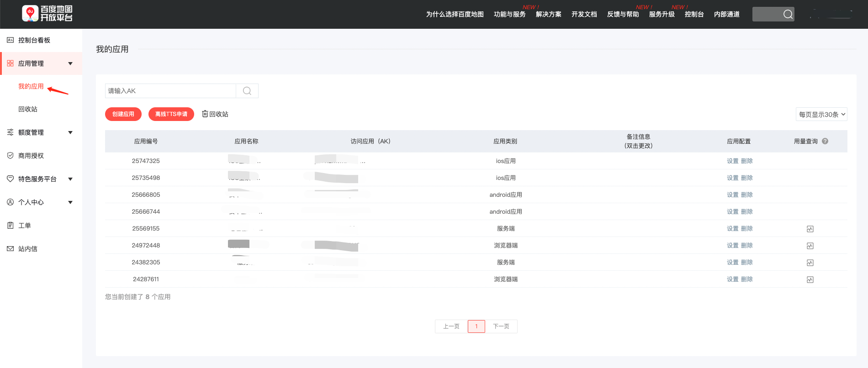Viewport: 868px width, 368px height.
Task: Click 设置 for app 25747325
Action: click(x=732, y=161)
